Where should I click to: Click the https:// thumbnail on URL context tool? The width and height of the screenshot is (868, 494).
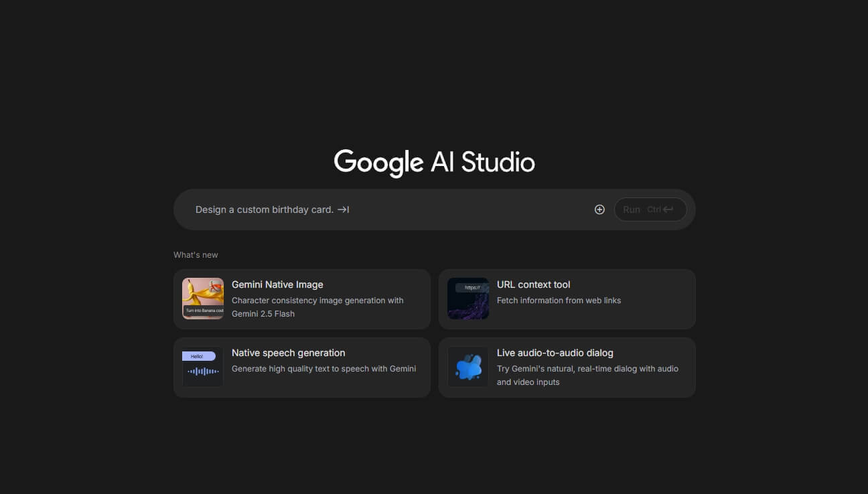[x=468, y=298]
